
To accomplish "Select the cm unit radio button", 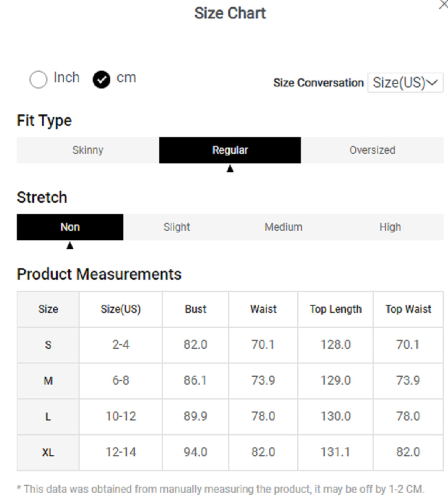I will tap(101, 80).
